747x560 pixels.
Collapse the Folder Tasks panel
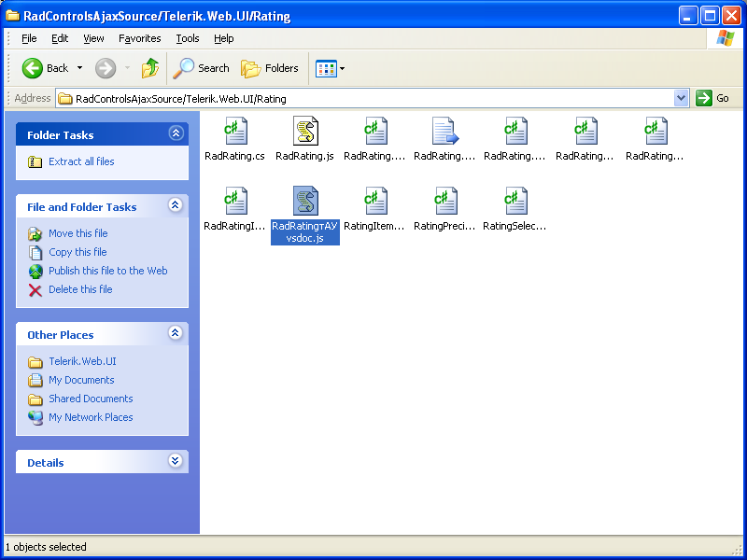pos(176,133)
